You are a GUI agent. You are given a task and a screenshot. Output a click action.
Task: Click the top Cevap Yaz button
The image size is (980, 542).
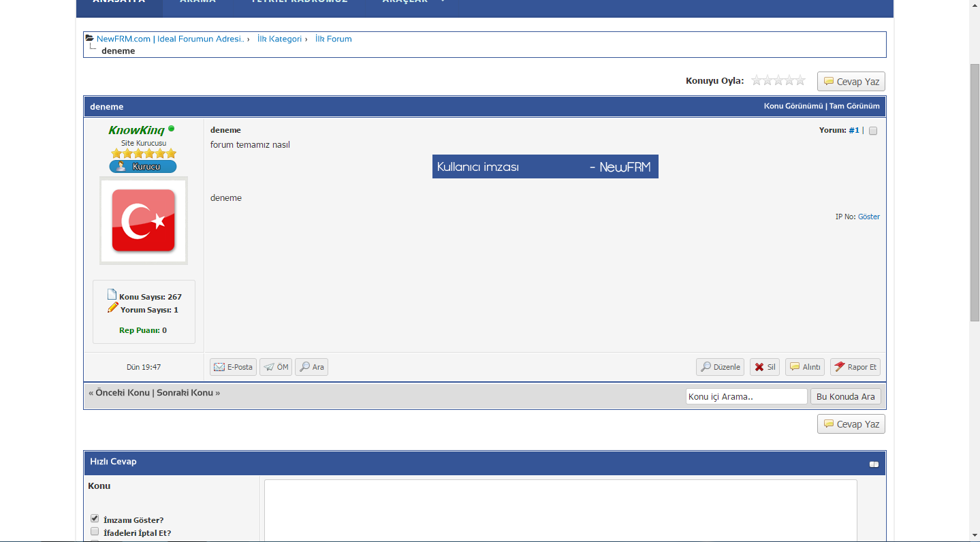(851, 82)
